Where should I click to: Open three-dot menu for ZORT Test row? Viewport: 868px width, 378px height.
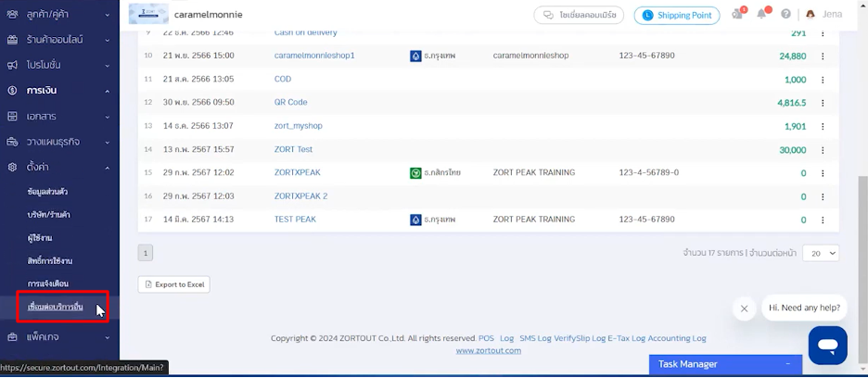[x=823, y=149]
